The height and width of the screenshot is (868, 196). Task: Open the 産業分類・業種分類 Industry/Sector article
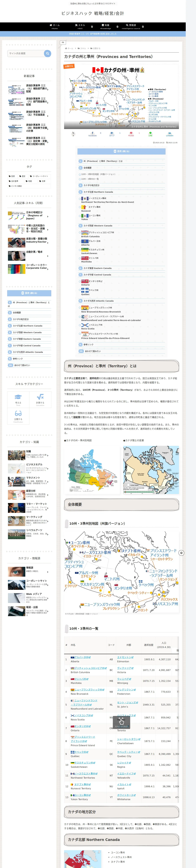pos(29,243)
